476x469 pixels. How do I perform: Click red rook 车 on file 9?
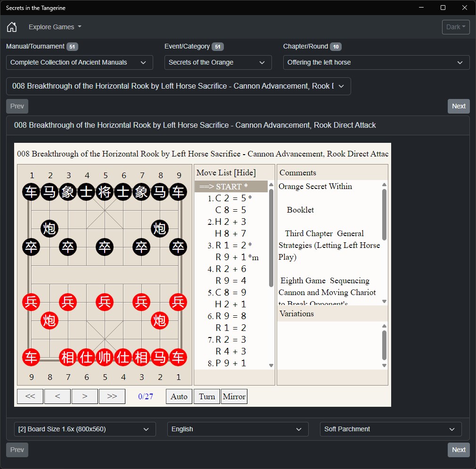point(31,357)
